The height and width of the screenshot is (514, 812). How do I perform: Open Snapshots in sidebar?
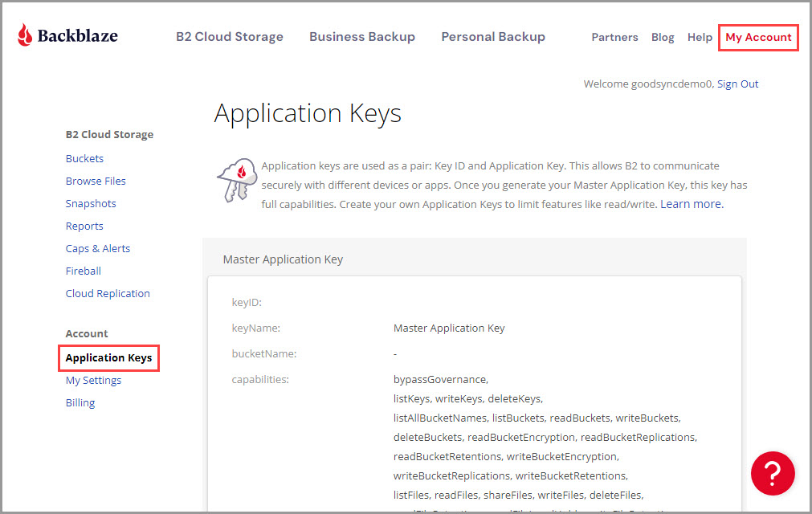[91, 203]
